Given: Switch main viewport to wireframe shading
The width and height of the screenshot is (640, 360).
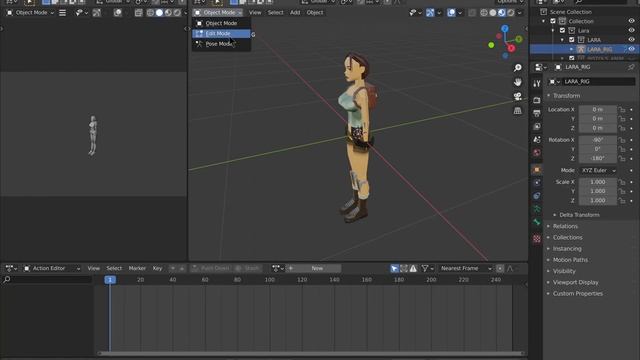Looking at the screenshot, I should tap(484, 13).
